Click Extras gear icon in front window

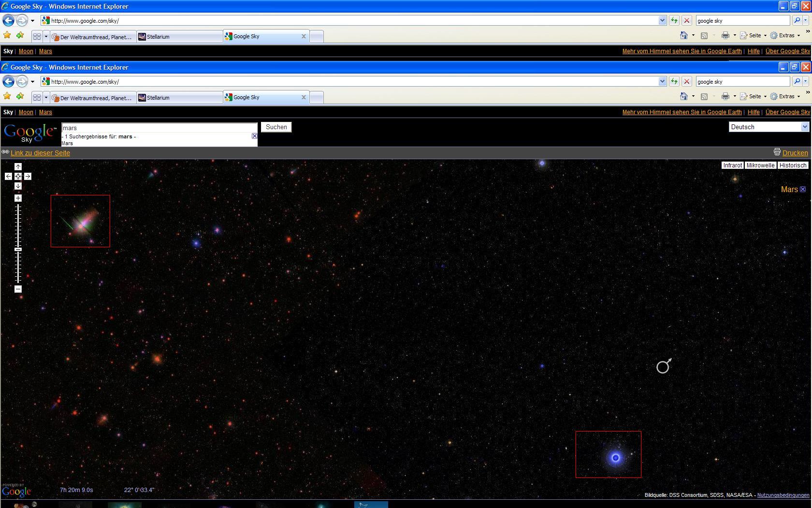pyautogui.click(x=774, y=96)
